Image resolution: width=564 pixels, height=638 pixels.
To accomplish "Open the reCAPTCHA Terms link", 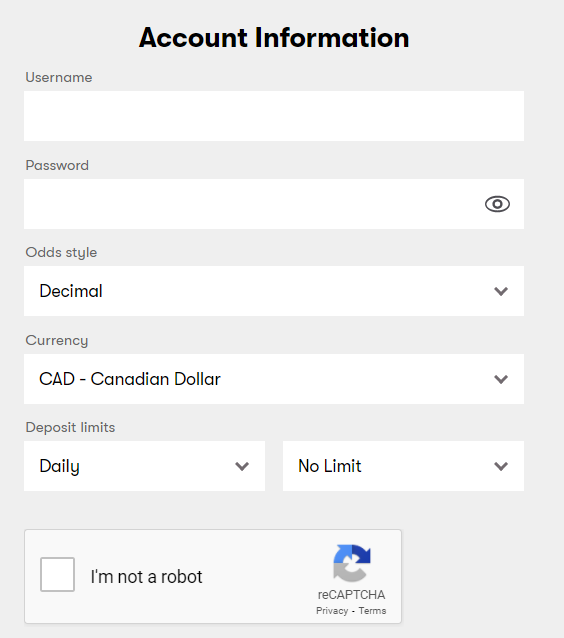I will tap(372, 611).
